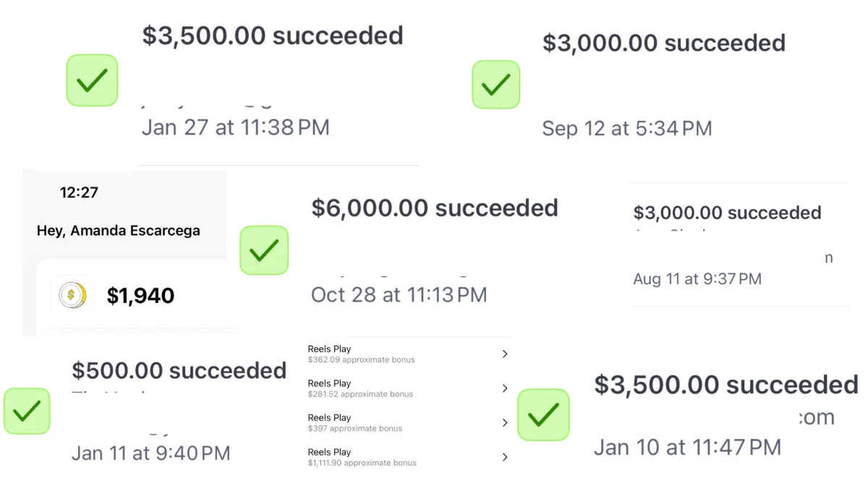Screen dimensions: 868x488
Task: Select the $1,940 balance amount
Action: click(140, 295)
